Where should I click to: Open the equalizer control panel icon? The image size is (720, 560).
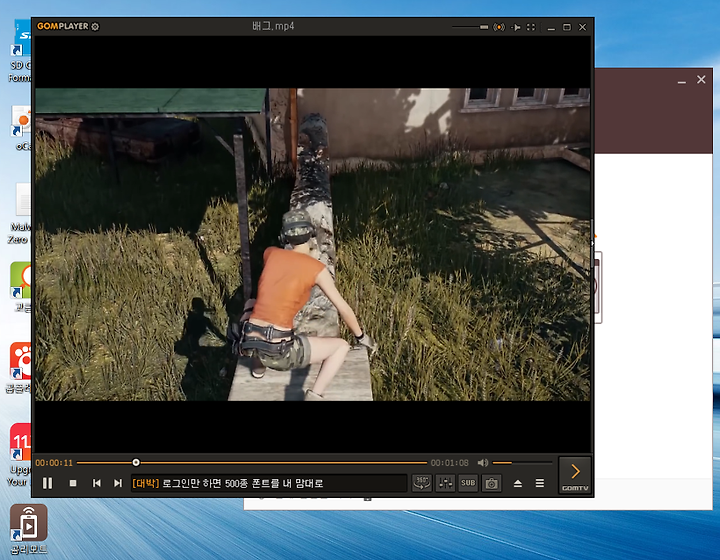(x=445, y=483)
